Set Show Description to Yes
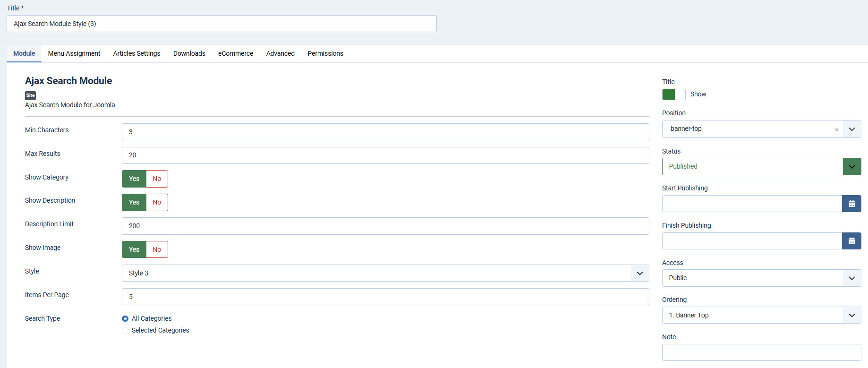The width and height of the screenshot is (868, 368). (x=134, y=203)
